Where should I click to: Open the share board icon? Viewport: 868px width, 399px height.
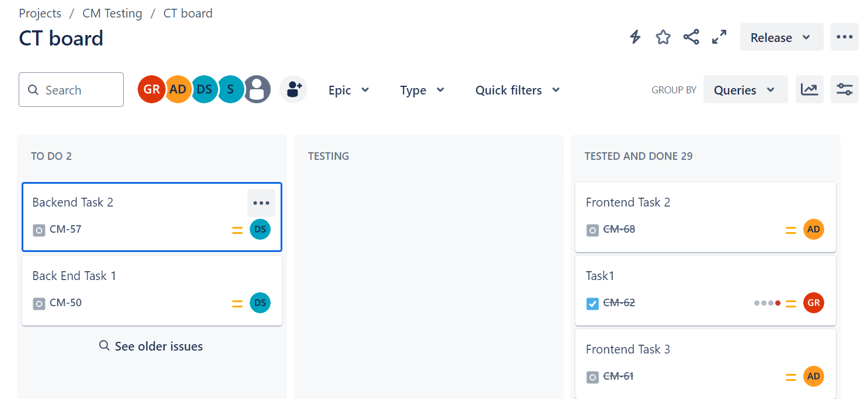click(x=691, y=37)
